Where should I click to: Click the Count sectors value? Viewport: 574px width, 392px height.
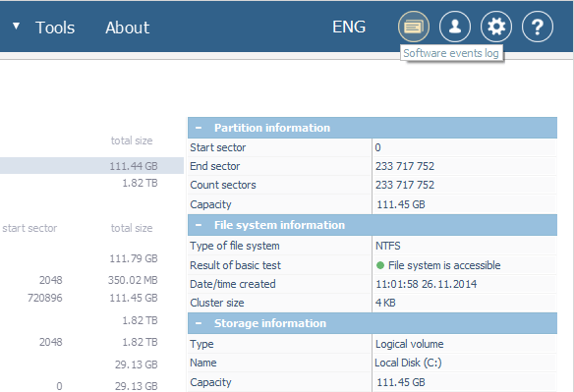coord(405,185)
